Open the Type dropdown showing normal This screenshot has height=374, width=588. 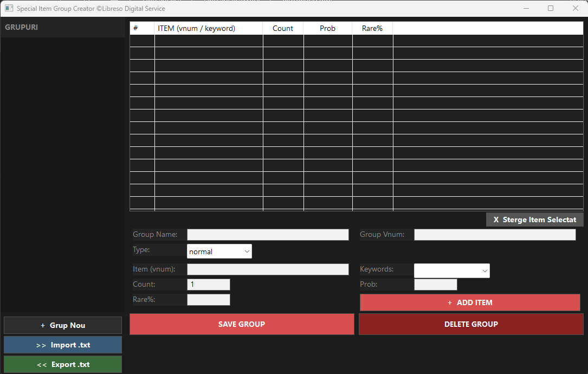[219, 252]
